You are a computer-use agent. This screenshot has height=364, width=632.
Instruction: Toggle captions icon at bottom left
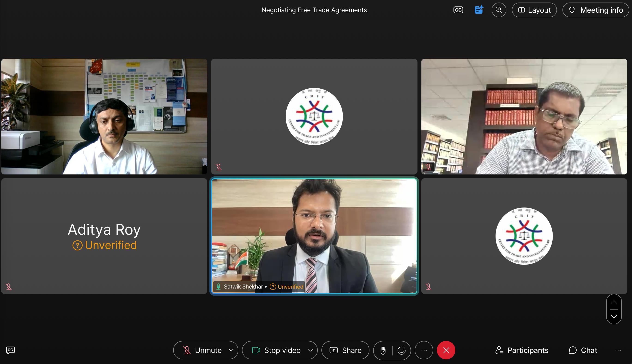[x=10, y=350]
